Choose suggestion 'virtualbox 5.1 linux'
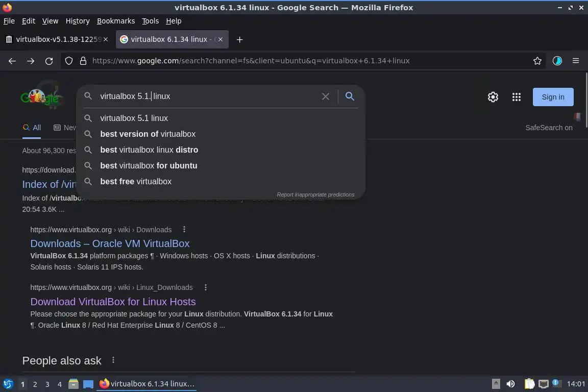 pos(220,118)
